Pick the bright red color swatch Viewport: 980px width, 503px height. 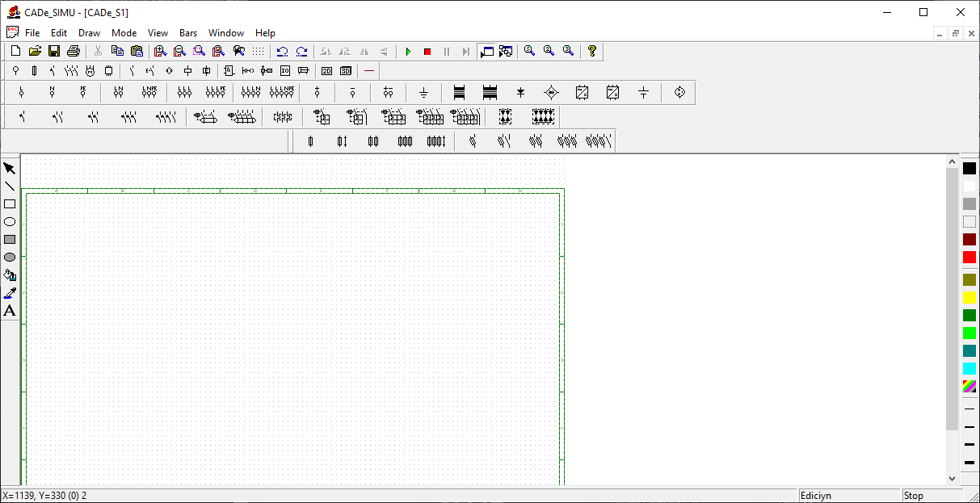(969, 258)
